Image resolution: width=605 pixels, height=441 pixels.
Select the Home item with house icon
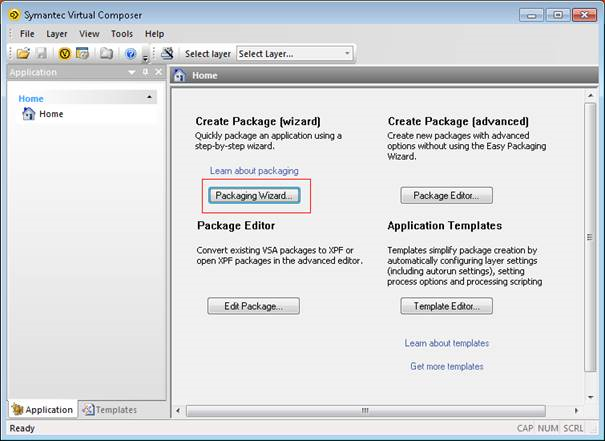pyautogui.click(x=43, y=114)
